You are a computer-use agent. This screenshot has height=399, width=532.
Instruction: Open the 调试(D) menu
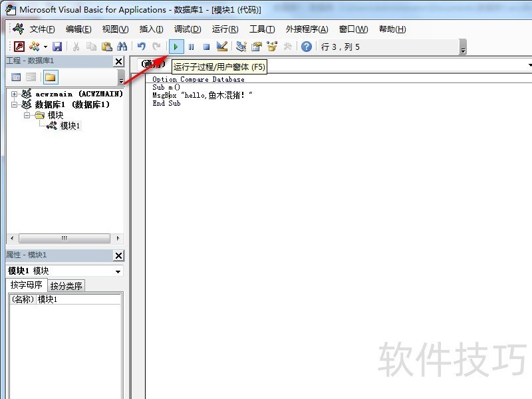tap(187, 29)
